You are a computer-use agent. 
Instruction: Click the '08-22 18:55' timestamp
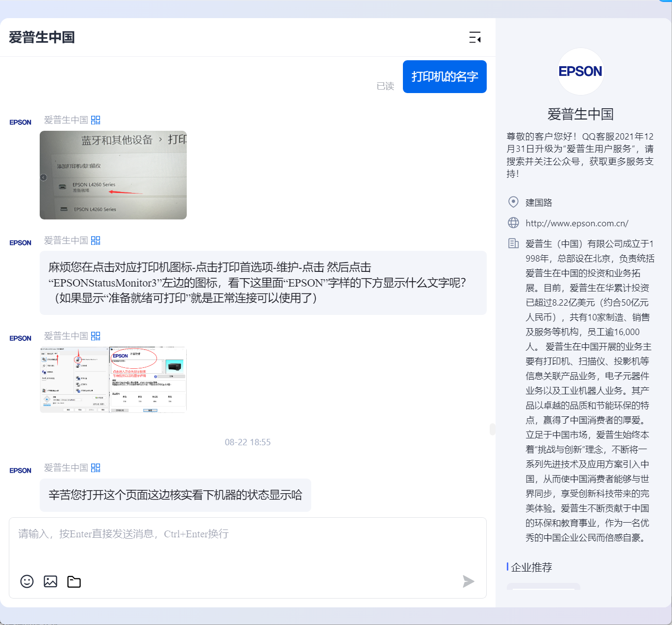coord(248,442)
